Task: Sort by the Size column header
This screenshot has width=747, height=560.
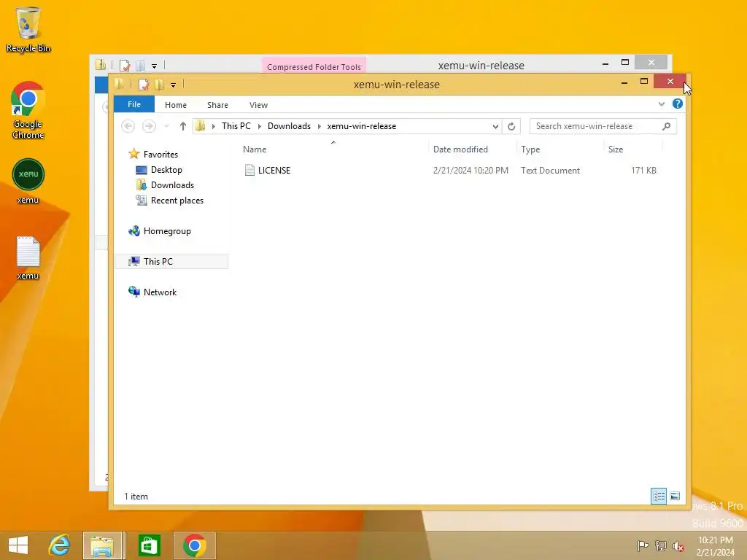Action: [x=616, y=149]
